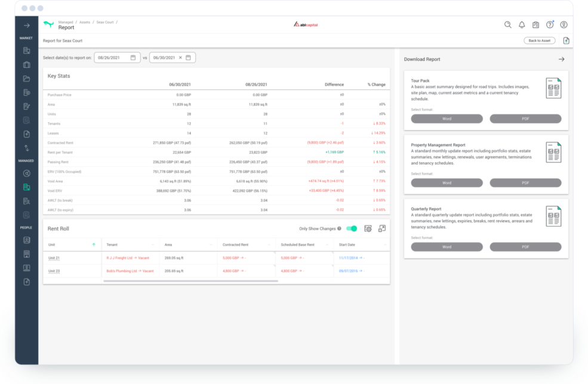
Task: Click the Quarterly Report document thumbnail
Action: coord(553,216)
